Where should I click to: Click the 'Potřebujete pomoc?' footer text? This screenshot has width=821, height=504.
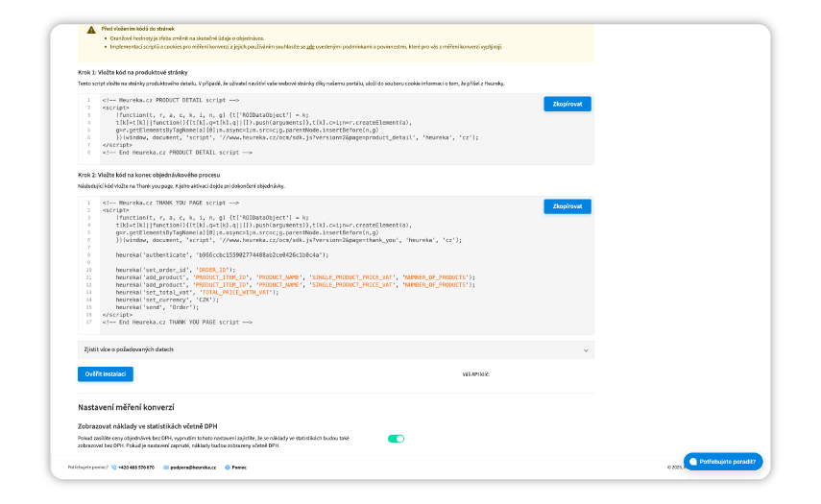pos(88,468)
